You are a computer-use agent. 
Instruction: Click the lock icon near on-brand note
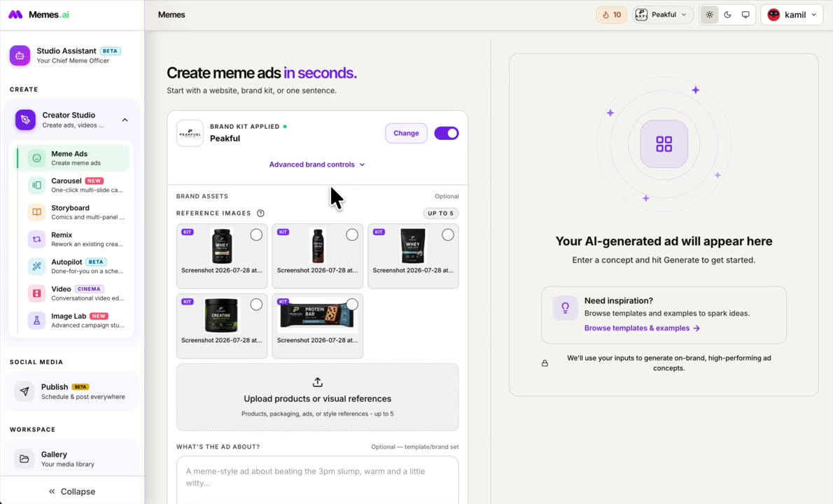[545, 363]
